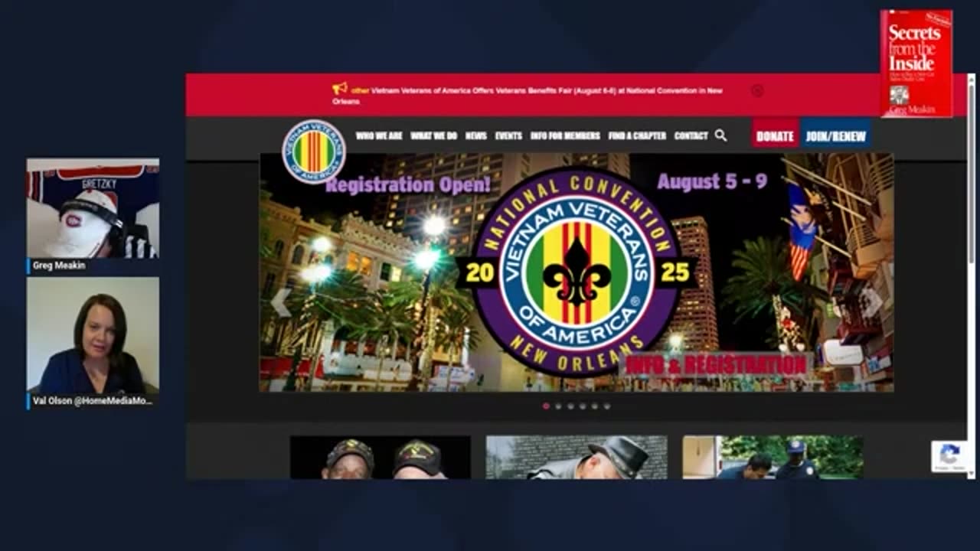This screenshot has height=551, width=980.
Task: Click the National Convention 2025 emblem
Action: (x=576, y=272)
